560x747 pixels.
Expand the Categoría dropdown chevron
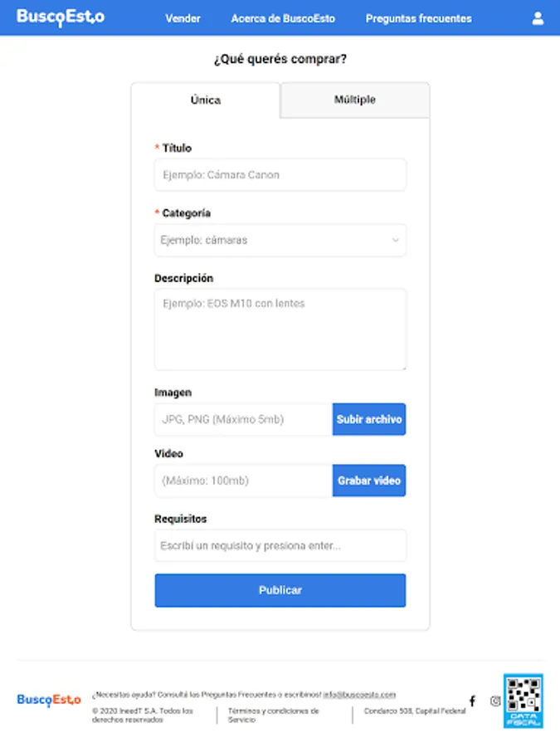click(x=395, y=240)
